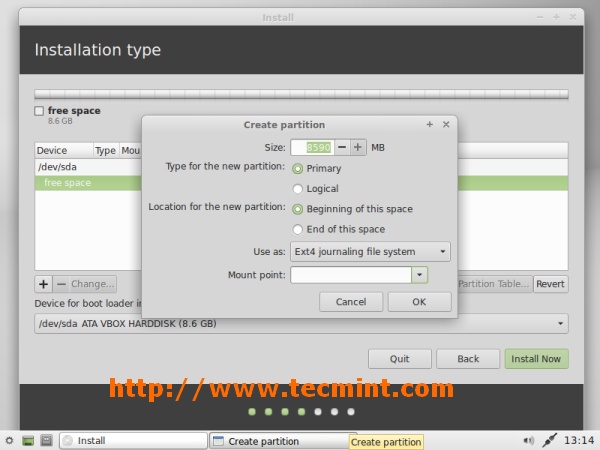Click the free space partition bar
Screen dimensions: 600x450
(301, 94)
